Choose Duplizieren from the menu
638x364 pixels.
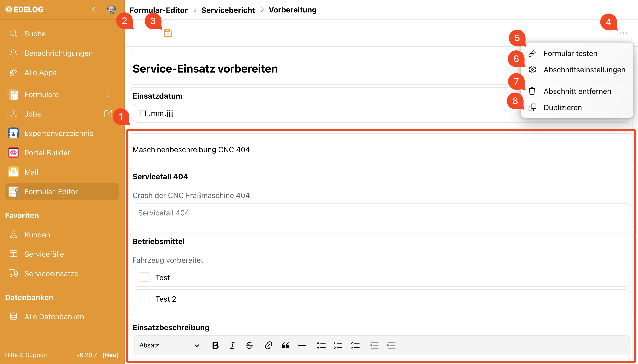[577, 108]
